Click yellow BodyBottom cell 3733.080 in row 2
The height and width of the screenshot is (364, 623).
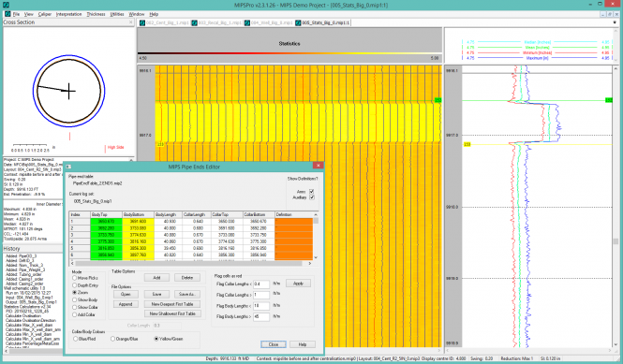[x=138, y=228]
